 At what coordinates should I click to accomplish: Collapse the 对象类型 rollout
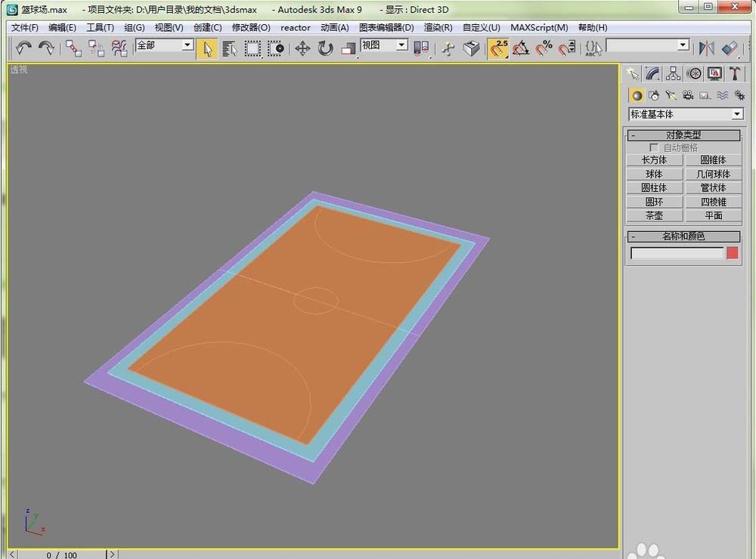coord(683,135)
